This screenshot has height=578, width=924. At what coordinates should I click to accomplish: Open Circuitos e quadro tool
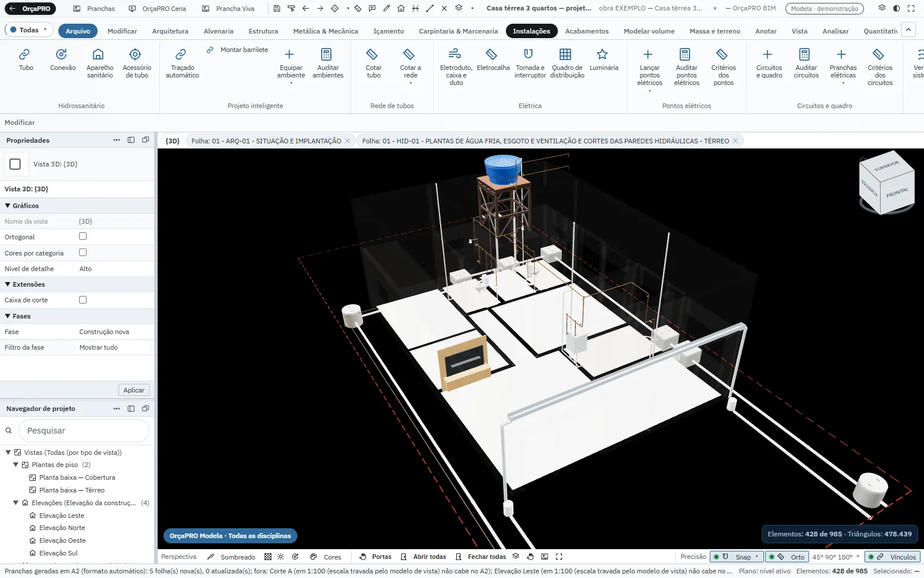pyautogui.click(x=769, y=64)
